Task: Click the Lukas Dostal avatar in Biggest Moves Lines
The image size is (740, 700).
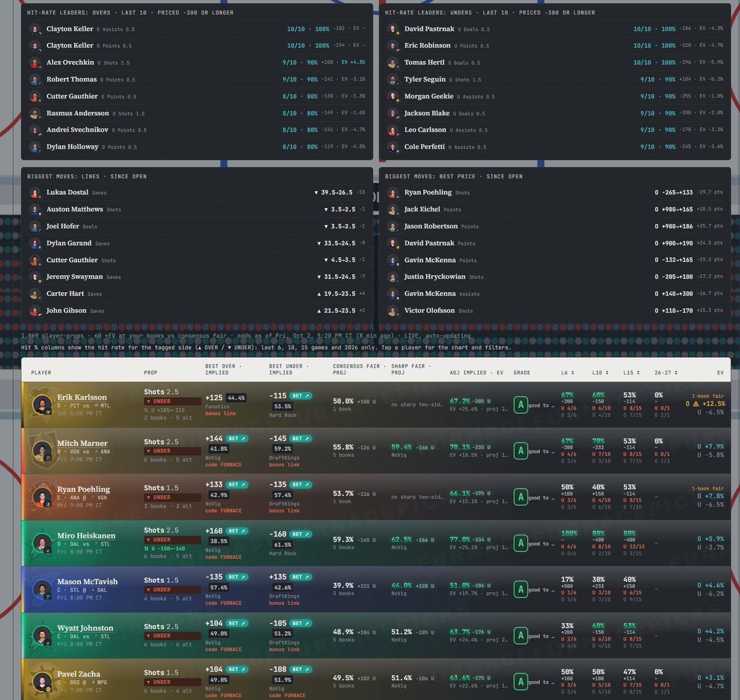Action: (35, 193)
